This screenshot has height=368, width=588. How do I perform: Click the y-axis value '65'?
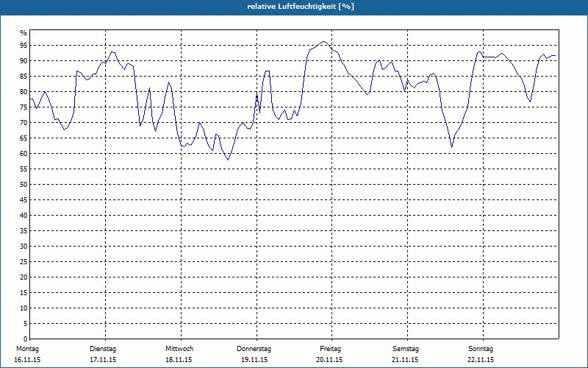tap(24, 138)
